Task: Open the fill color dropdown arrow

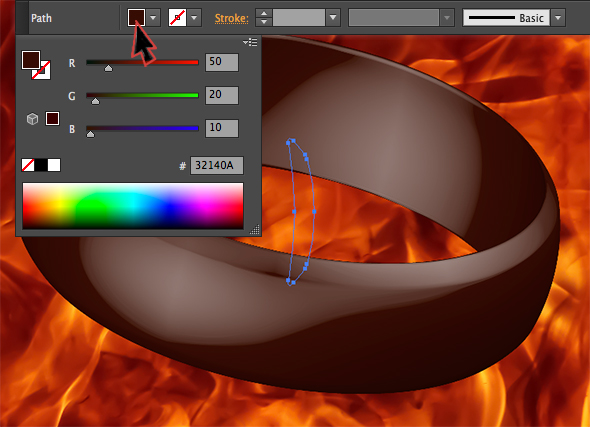Action: 153,17
